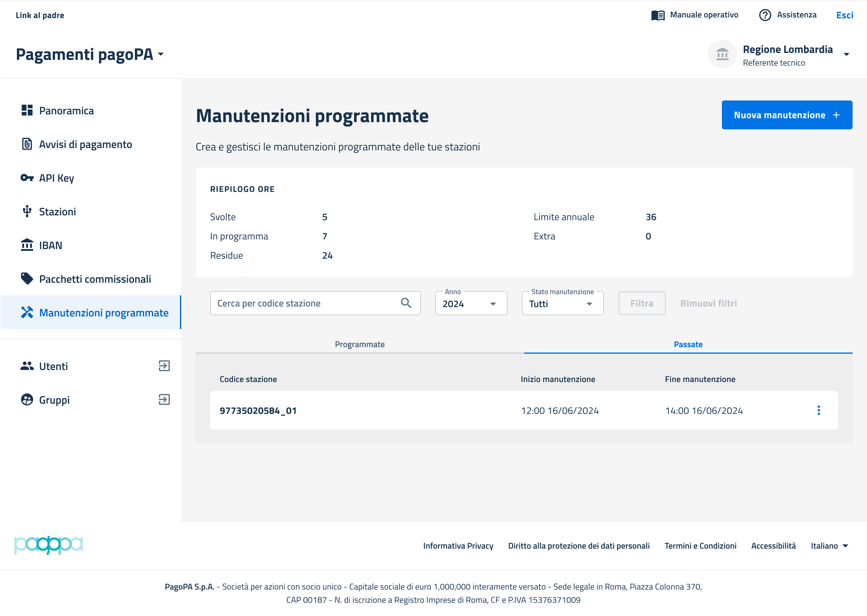Click the Stazioni USB icon

pyautogui.click(x=27, y=211)
